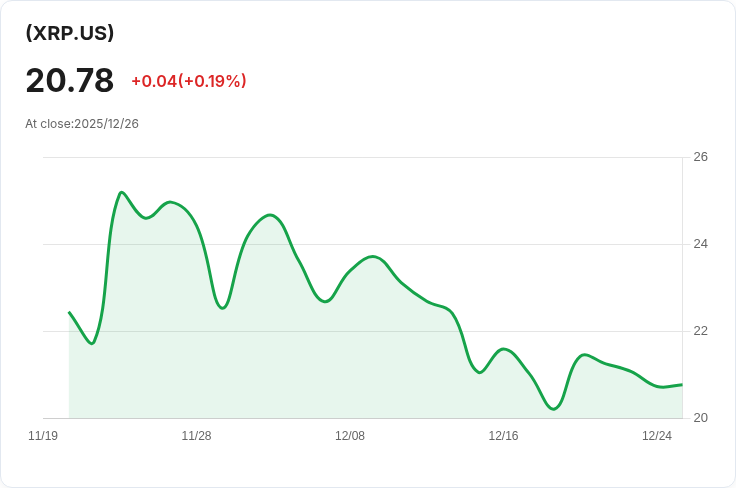
Task: Click the highest peak of the price line
Action: (x=121, y=192)
